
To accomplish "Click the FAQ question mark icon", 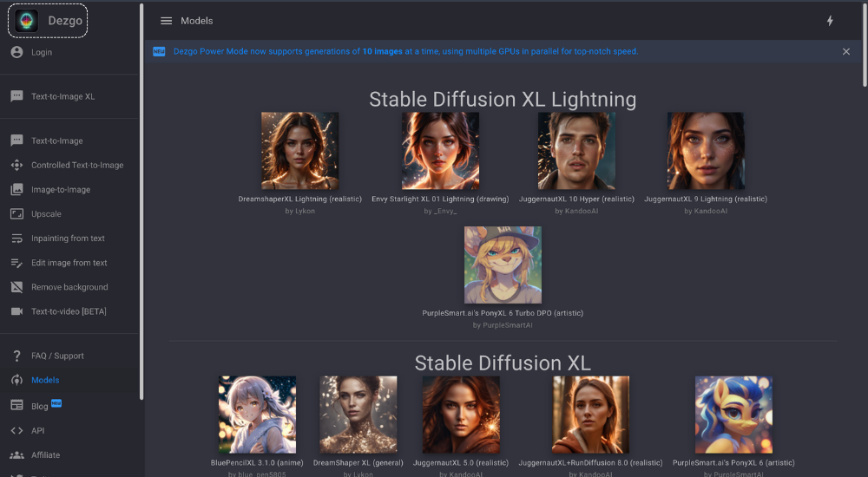I will click(x=17, y=356).
